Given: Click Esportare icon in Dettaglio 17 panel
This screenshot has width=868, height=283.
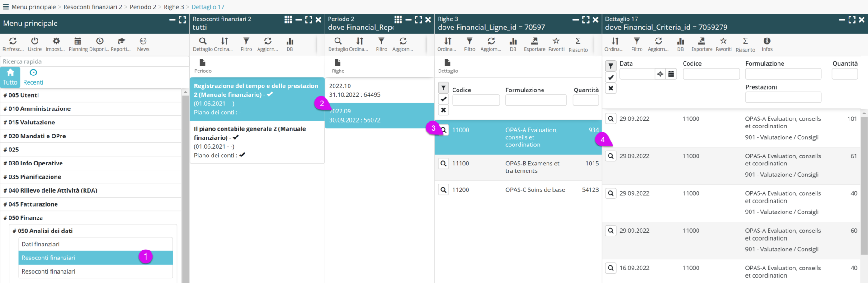Looking at the screenshot, I should (702, 42).
